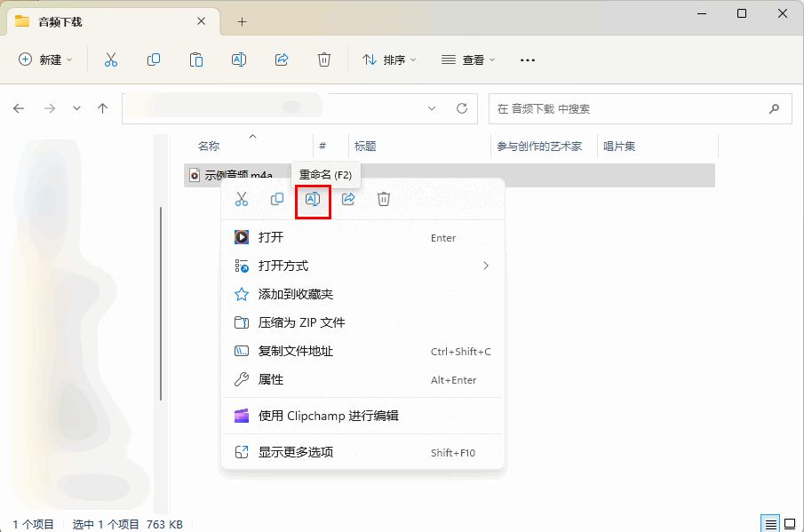
Task: Select the 示例音频.m4a file row
Action: coord(450,175)
